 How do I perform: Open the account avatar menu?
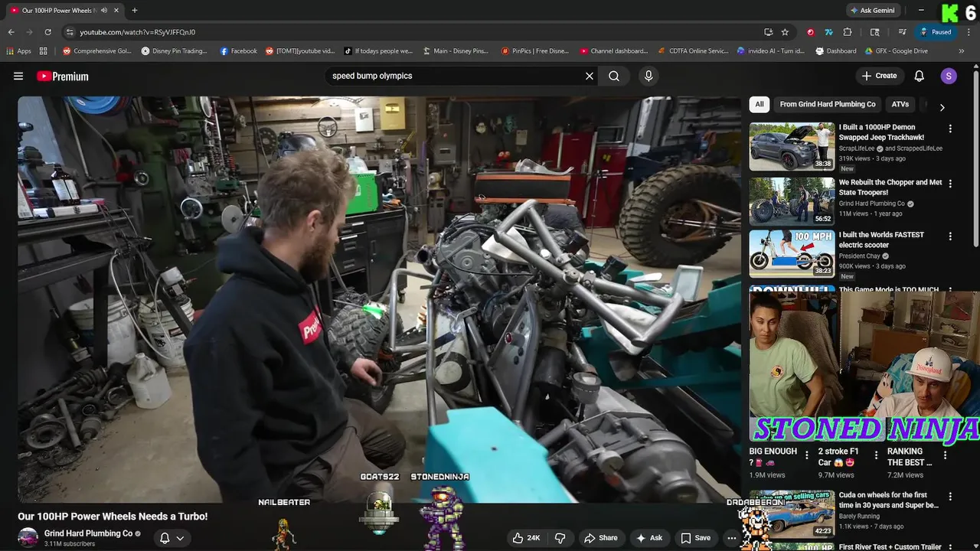pos(949,76)
